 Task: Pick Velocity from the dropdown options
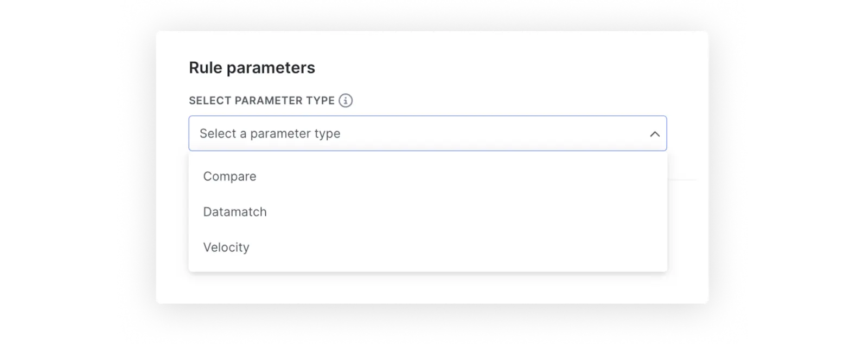click(x=226, y=248)
